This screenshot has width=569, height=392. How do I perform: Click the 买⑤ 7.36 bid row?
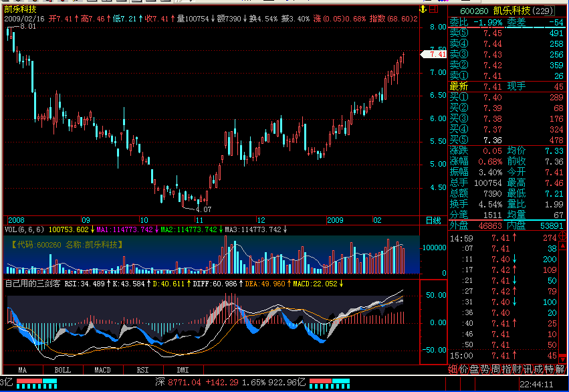(507, 140)
